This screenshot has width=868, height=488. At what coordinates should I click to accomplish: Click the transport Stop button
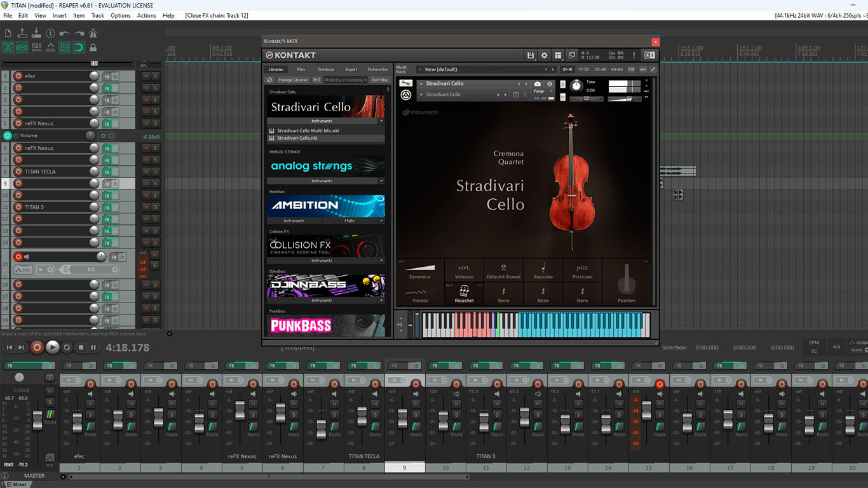click(81, 347)
